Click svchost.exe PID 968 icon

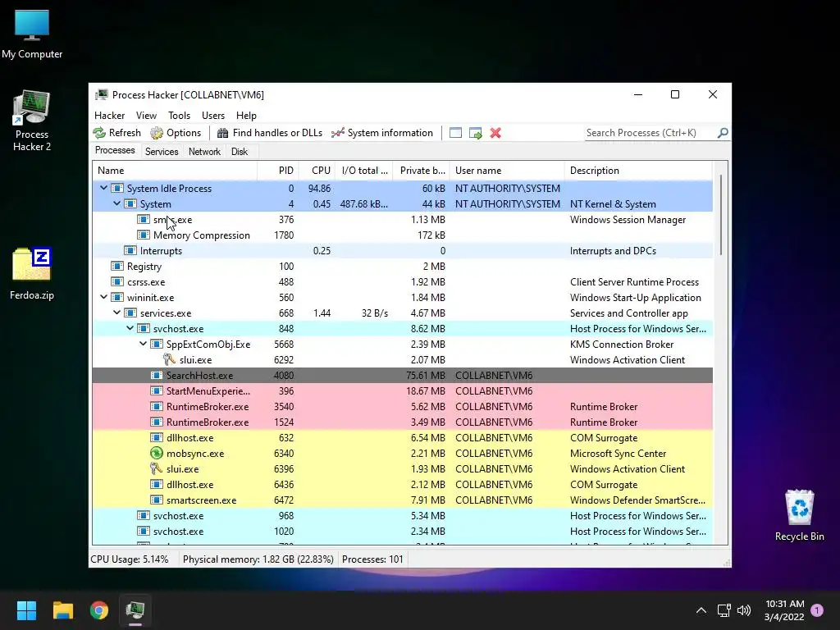[x=143, y=515]
